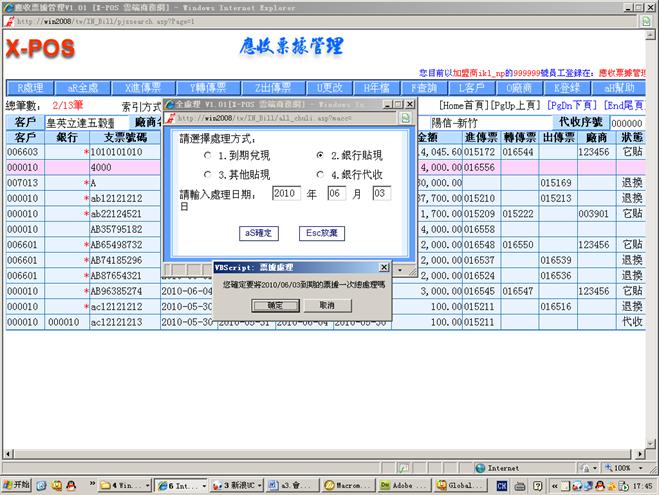Click the Internet Explorer icon in main title bar

[x=8, y=6]
